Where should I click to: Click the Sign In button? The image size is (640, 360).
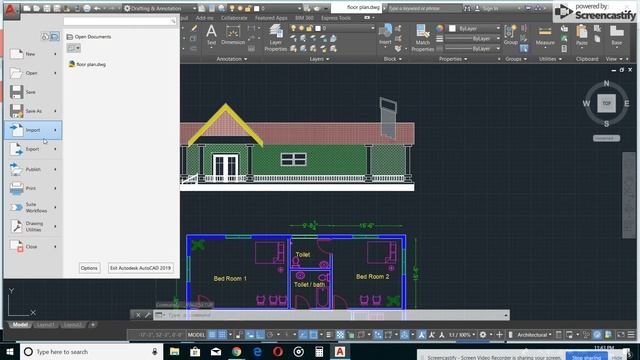click(487, 8)
